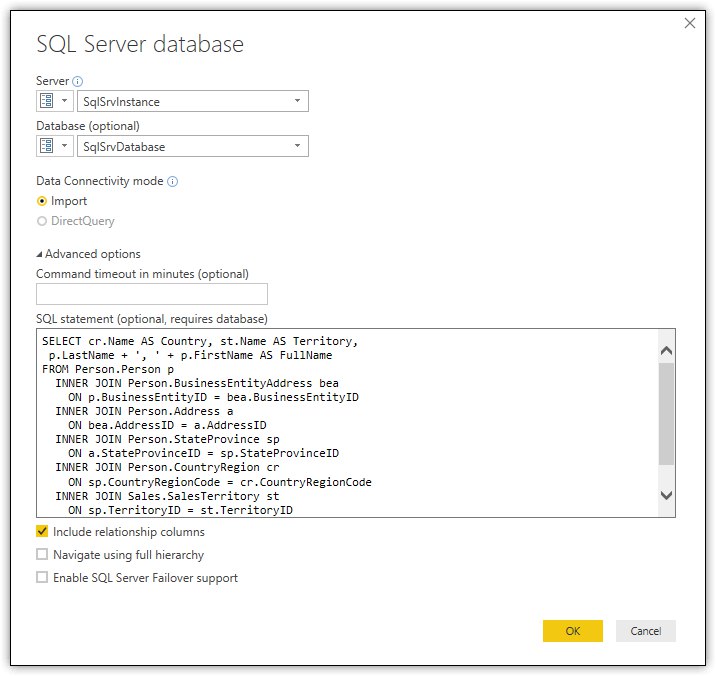This screenshot has width=716, height=676.
Task: Click the 'ON a.StateProvinceID = sp.StateProvinceID' line
Action: coord(204,454)
